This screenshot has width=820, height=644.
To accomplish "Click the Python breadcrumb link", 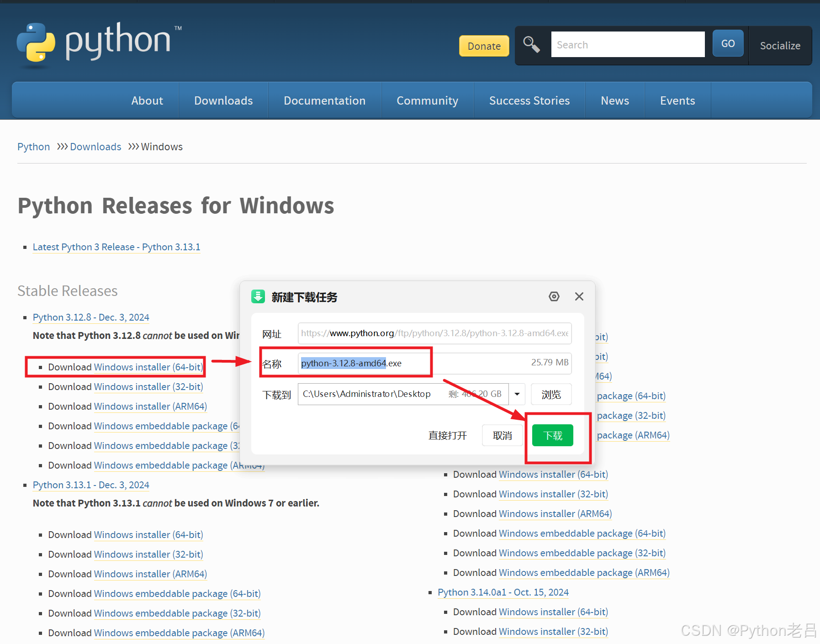I will [x=33, y=147].
